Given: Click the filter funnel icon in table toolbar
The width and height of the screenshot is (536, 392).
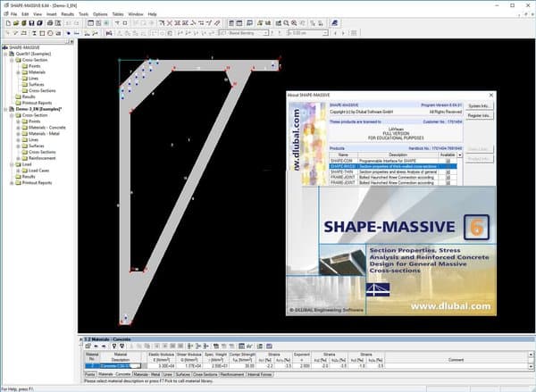Looking at the screenshot, I should (114, 346).
